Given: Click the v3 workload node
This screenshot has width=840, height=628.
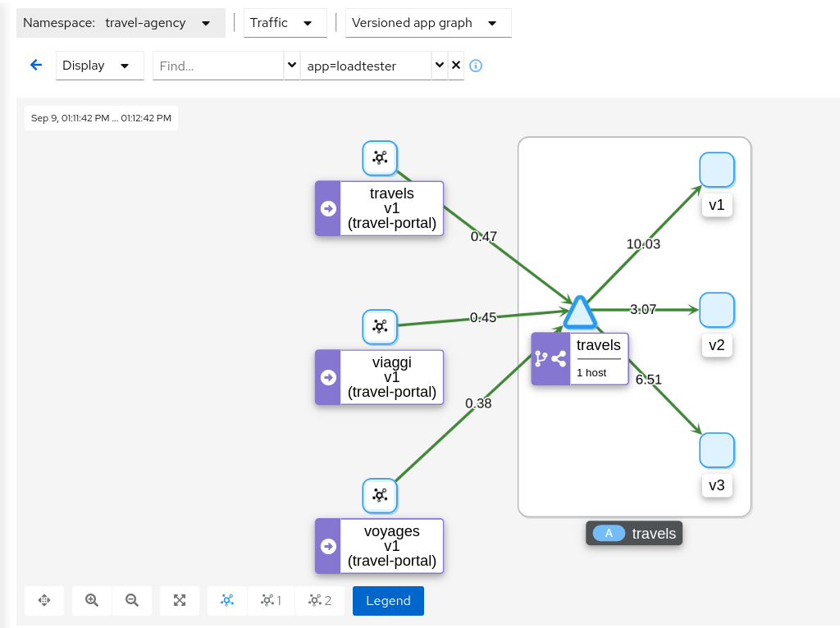Looking at the screenshot, I should (x=716, y=450).
